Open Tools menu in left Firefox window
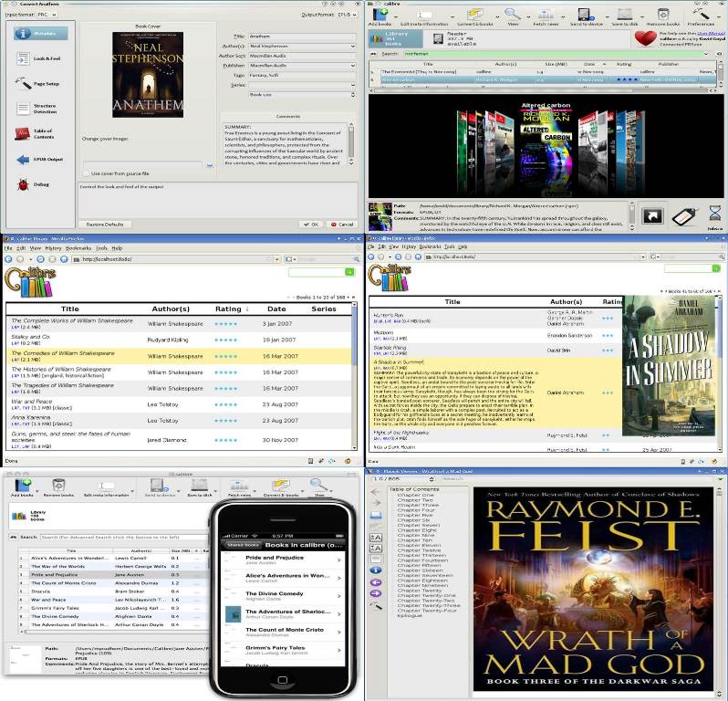Viewport: 728px width, 701px height. coord(101,248)
